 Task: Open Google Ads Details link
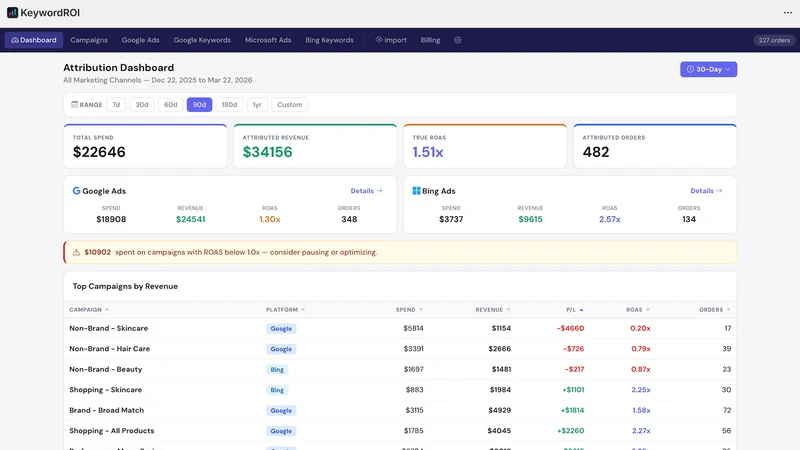[366, 191]
